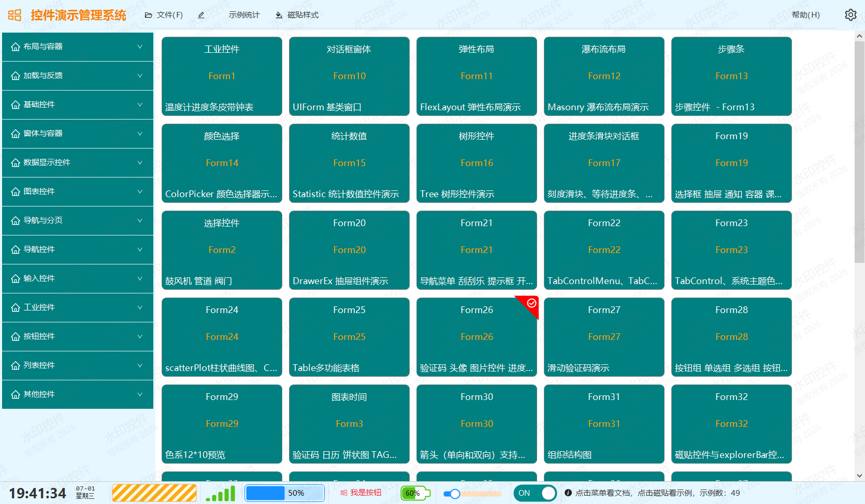Click the scrollbar up arrow
The image size is (865, 504).
point(859,36)
